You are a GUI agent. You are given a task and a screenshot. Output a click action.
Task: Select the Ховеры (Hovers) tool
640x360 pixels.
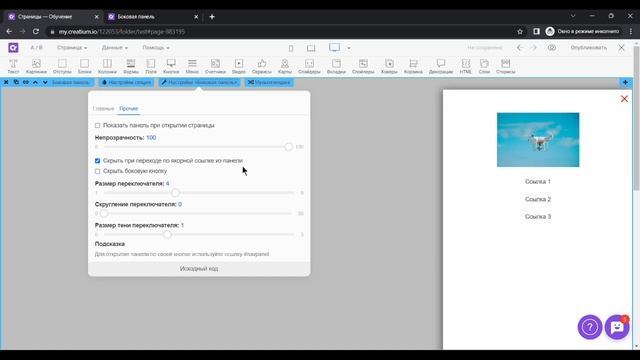(389, 66)
